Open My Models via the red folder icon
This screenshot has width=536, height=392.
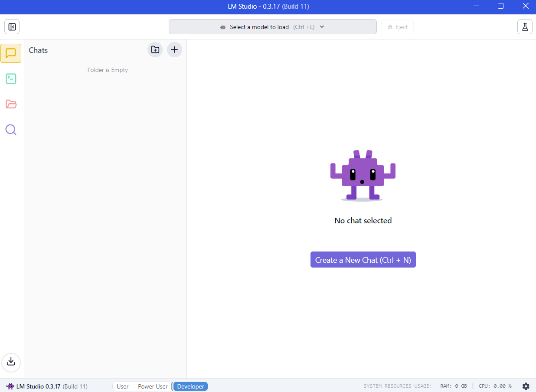tap(11, 104)
